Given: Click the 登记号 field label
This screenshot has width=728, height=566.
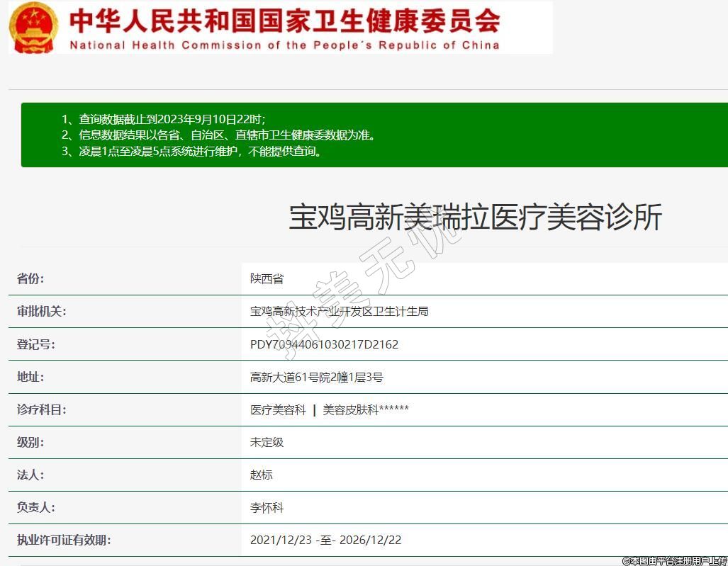Looking at the screenshot, I should (36, 344).
